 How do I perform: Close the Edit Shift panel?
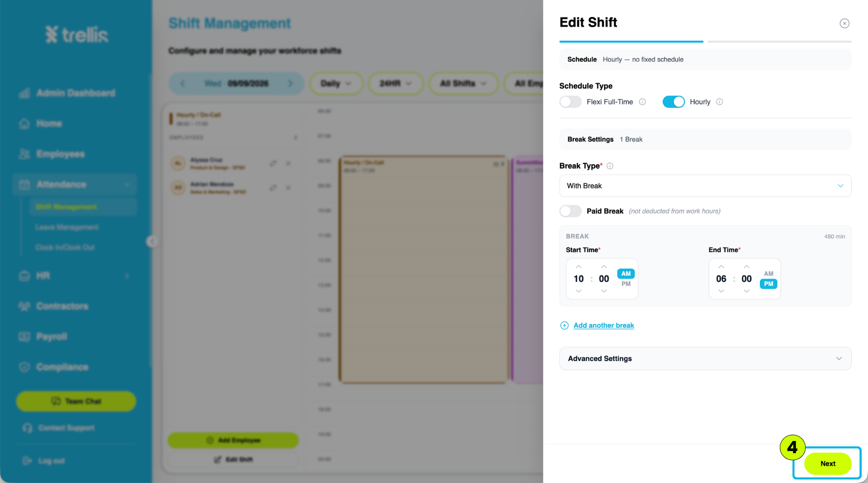[844, 23]
